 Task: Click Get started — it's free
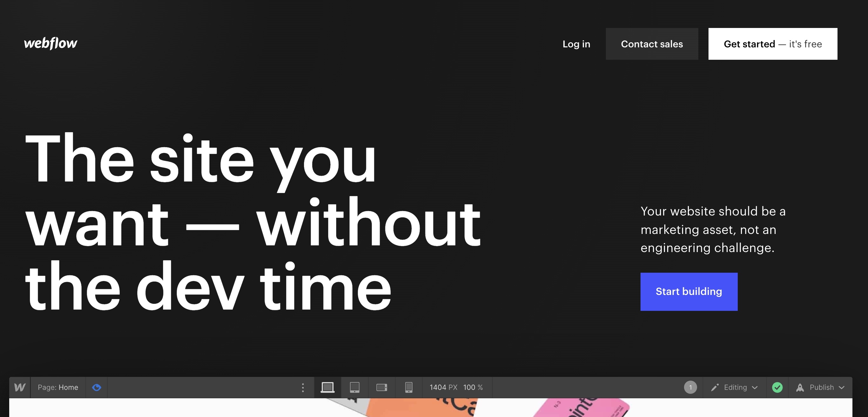[x=773, y=44]
